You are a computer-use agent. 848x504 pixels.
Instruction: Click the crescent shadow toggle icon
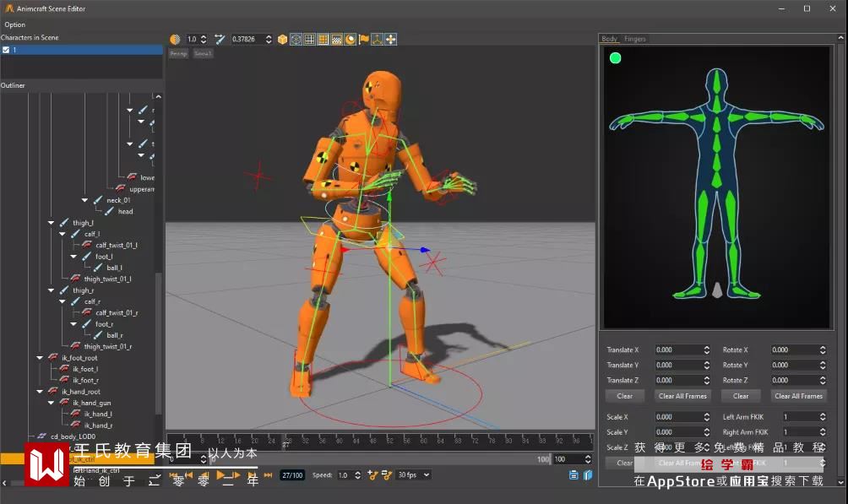point(350,40)
